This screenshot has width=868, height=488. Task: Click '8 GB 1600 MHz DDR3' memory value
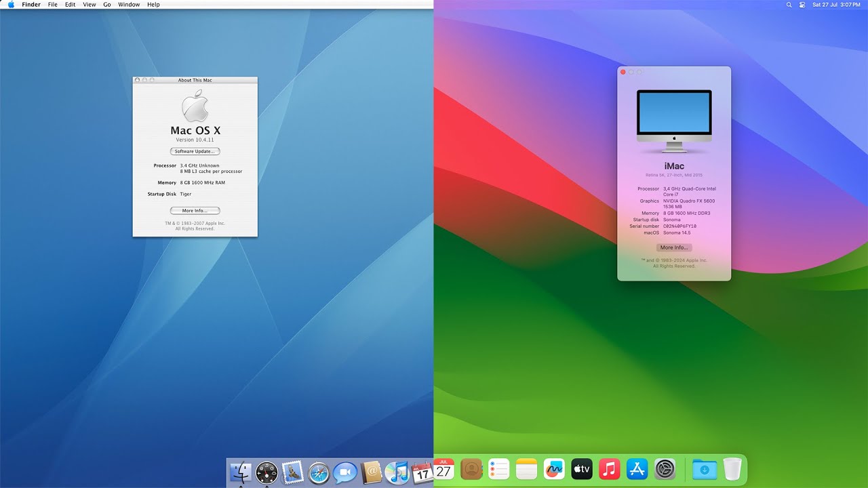click(687, 213)
